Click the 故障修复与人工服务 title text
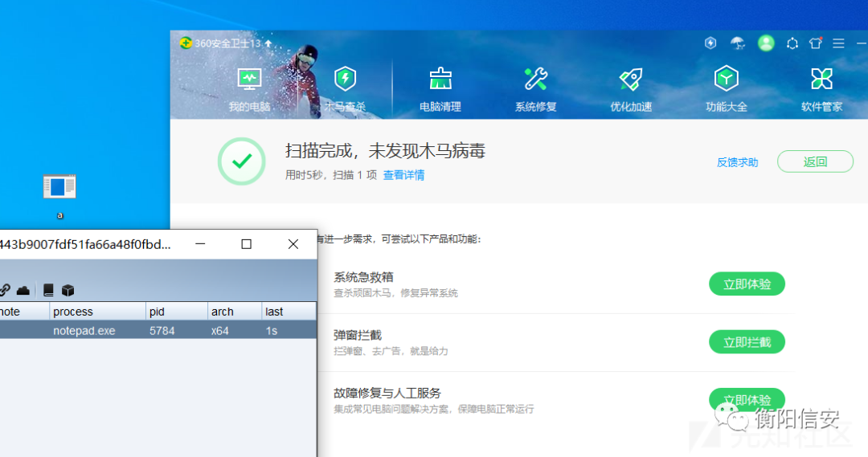Viewport: 868px width, 457px height. [x=387, y=394]
